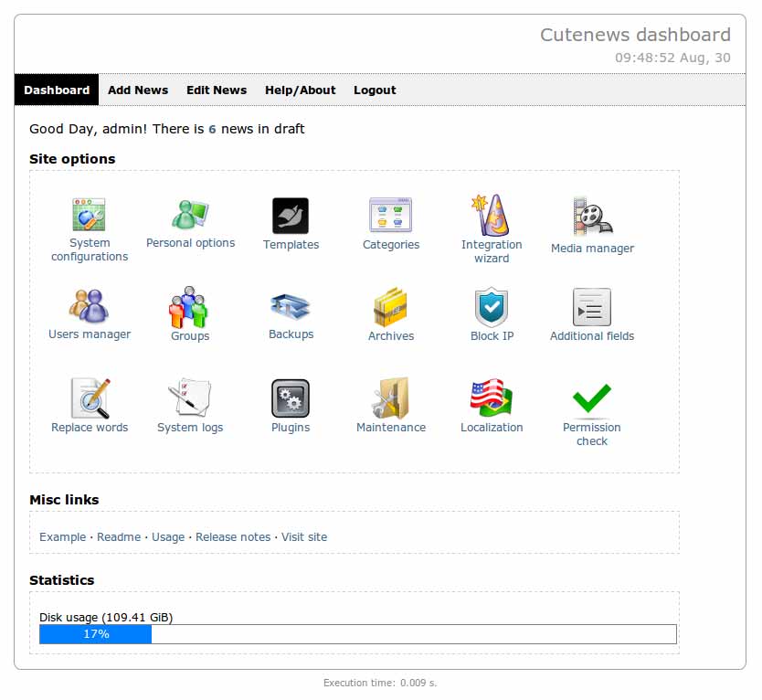
Task: Open the Additional fields list icon
Action: (x=592, y=307)
